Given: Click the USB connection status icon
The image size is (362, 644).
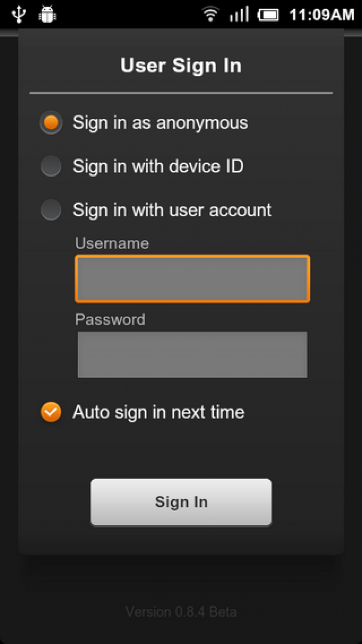Looking at the screenshot, I should click(x=19, y=14).
